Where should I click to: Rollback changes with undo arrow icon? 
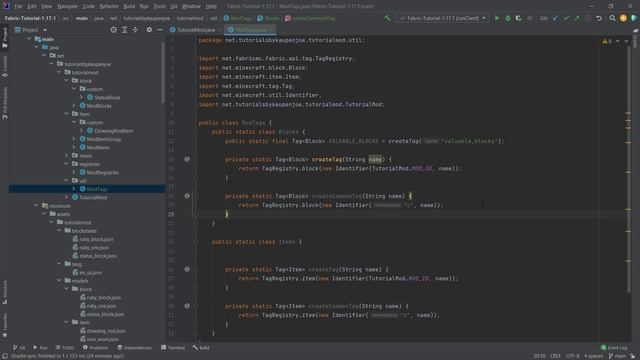click(x=599, y=18)
